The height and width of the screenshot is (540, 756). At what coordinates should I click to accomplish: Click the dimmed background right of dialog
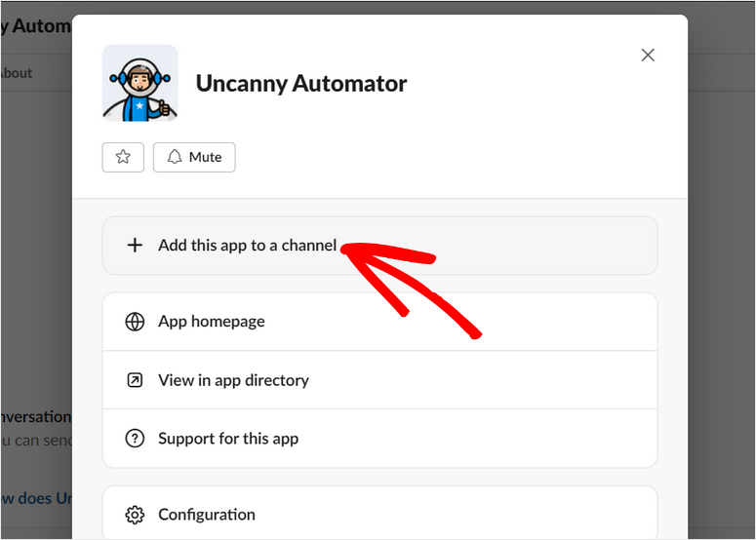pyautogui.click(x=722, y=292)
